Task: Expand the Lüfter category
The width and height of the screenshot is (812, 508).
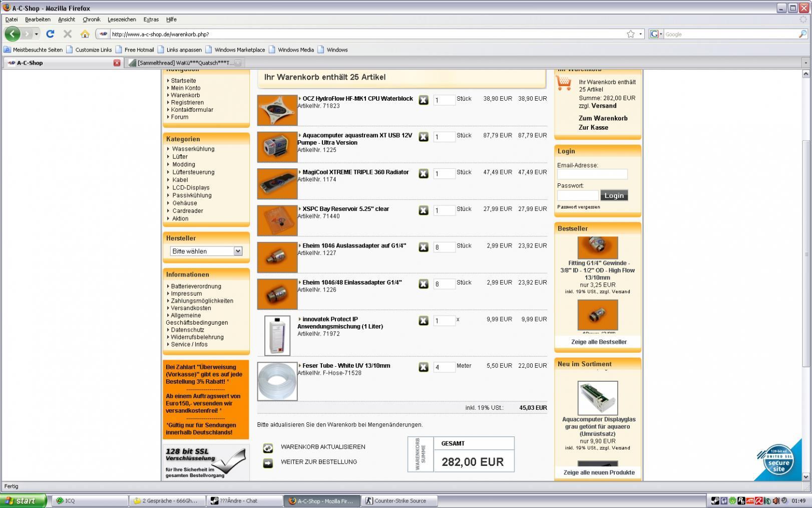Action: (180, 157)
